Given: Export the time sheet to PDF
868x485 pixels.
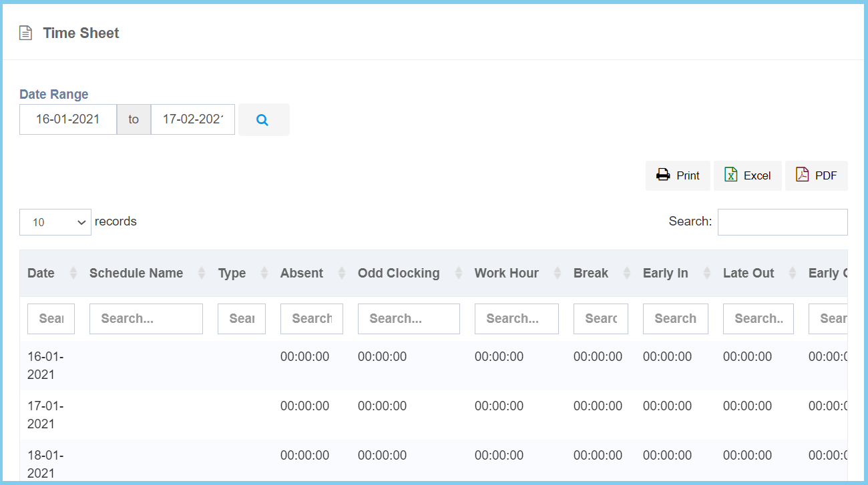Looking at the screenshot, I should tap(817, 175).
